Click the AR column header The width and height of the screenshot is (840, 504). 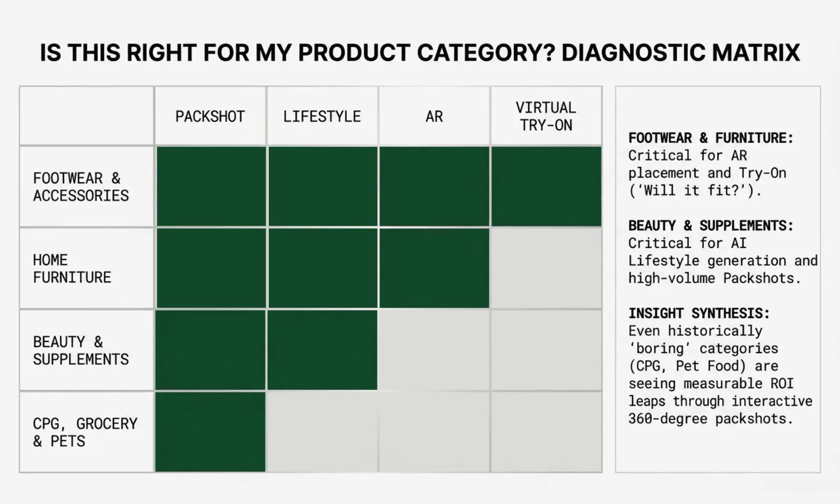pyautogui.click(x=434, y=116)
